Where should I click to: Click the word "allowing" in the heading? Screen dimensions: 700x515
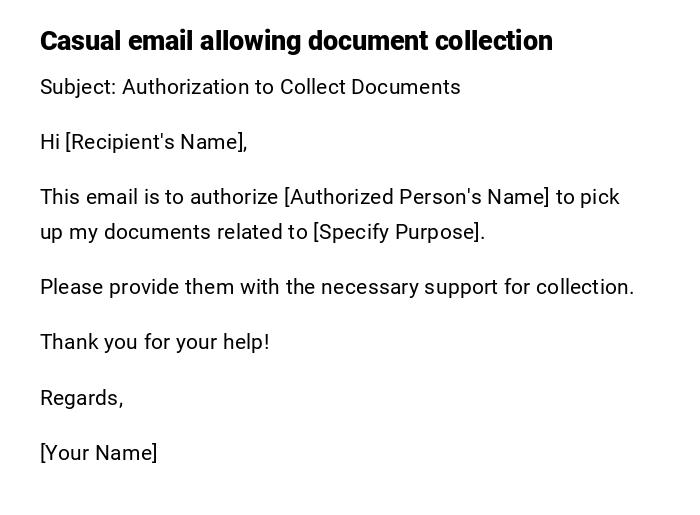250,41
